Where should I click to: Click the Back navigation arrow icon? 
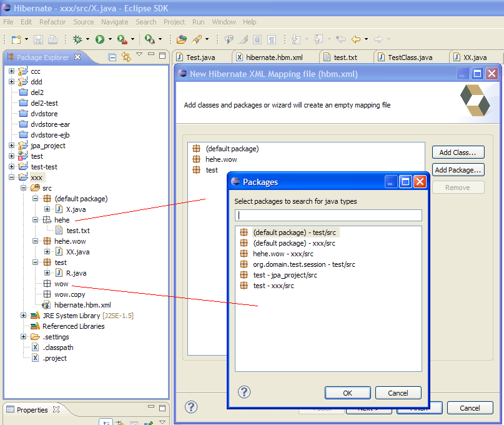pos(356,39)
